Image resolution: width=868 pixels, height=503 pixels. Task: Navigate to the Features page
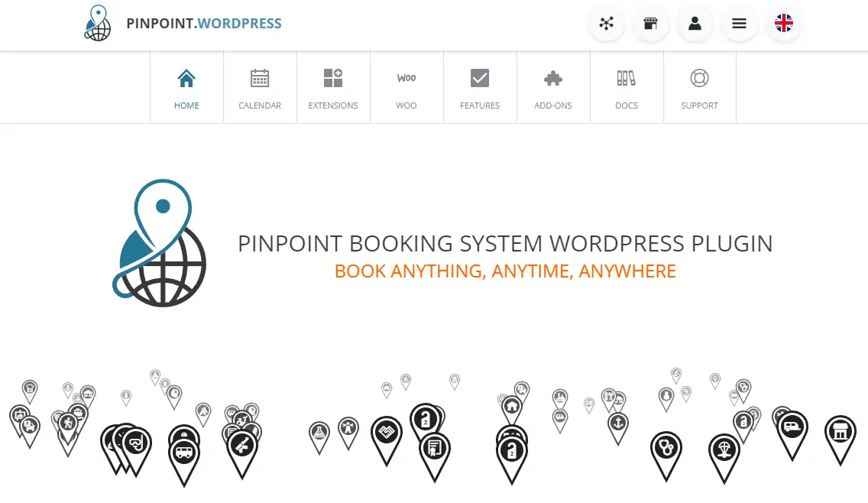[480, 88]
